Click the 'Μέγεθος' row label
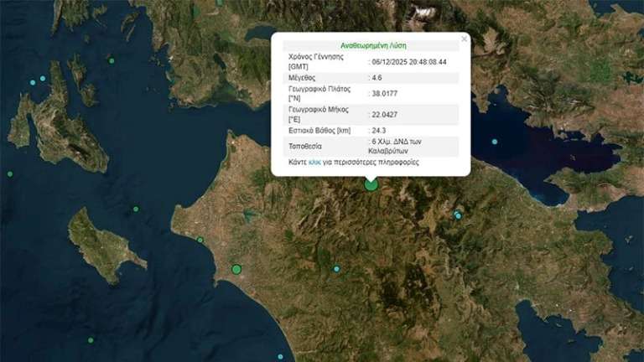 (302, 78)
